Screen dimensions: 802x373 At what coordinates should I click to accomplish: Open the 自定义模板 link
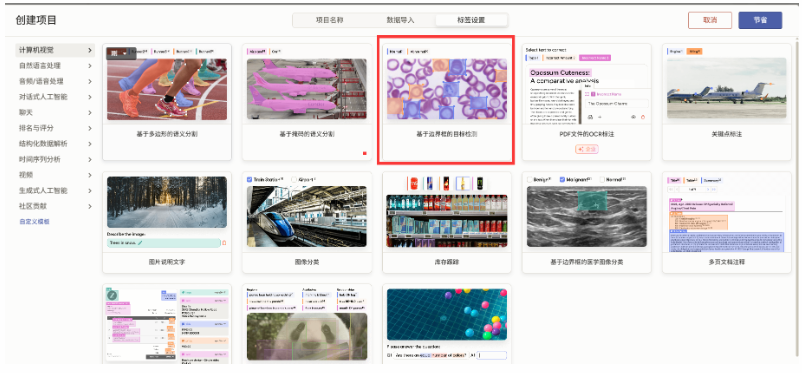coord(34,222)
